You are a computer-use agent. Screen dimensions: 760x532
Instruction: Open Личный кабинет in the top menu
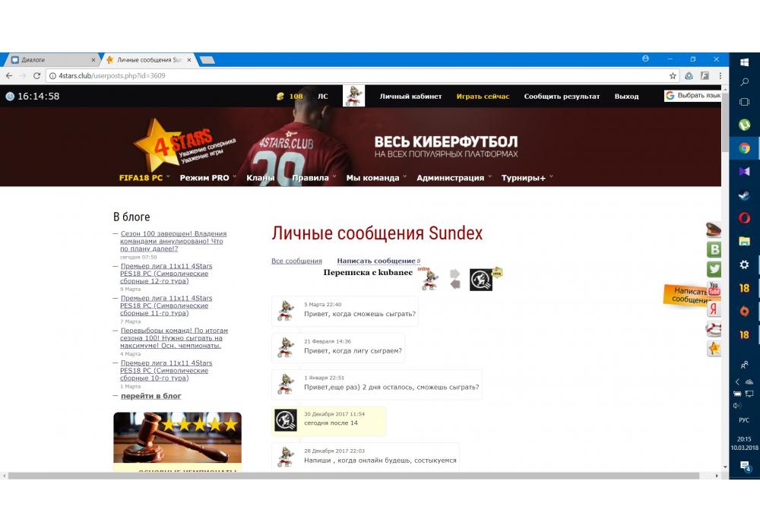[x=410, y=97]
